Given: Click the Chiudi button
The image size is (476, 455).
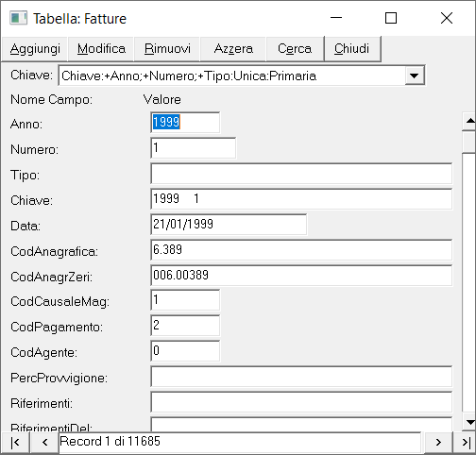Looking at the screenshot, I should [352, 49].
